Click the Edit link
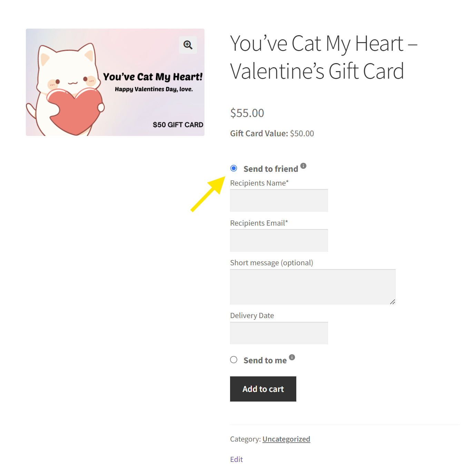 coord(237,459)
